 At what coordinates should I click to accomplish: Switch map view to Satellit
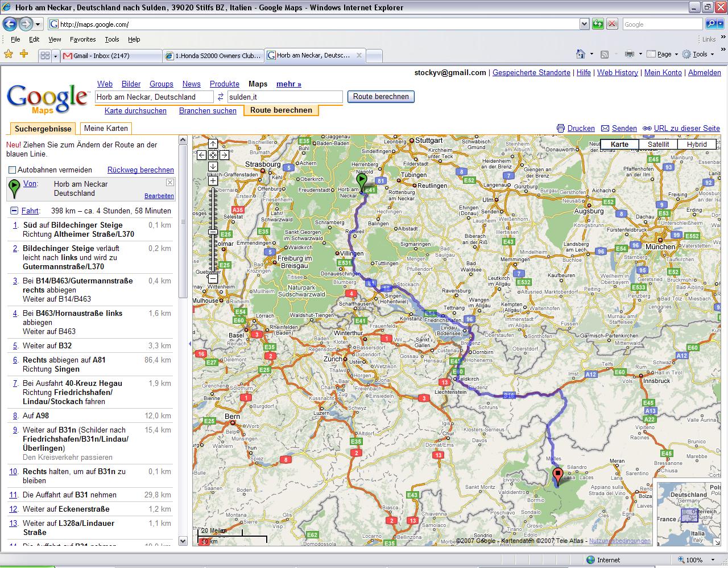coord(658,145)
